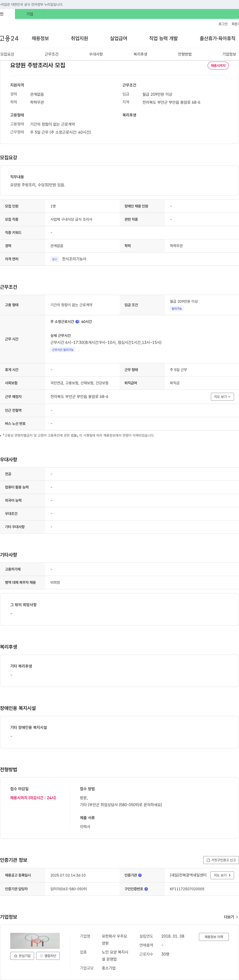
Task: Select 퇴직금 value in 퇴직급여 row
Action: [175, 383]
